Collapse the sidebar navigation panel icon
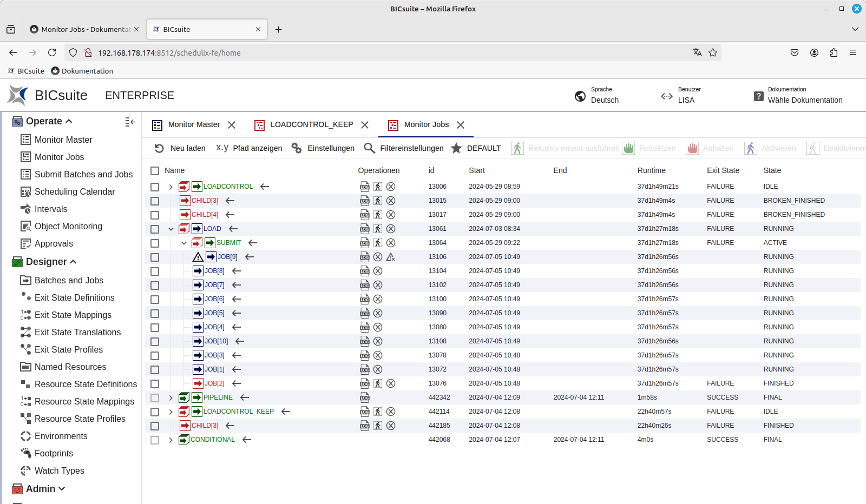The height and width of the screenshot is (504, 866). tap(130, 122)
